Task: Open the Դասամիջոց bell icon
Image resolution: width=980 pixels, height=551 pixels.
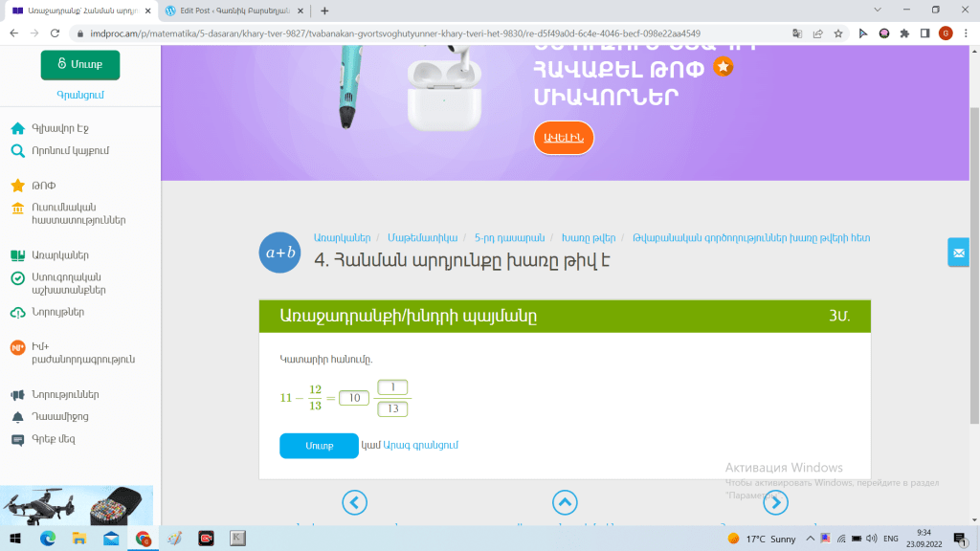Action: (17, 417)
